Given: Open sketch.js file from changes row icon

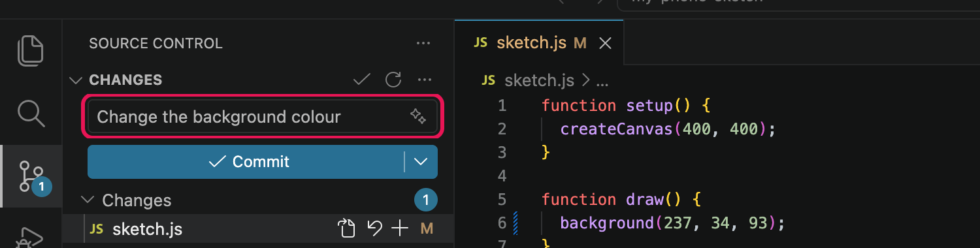Looking at the screenshot, I should pyautogui.click(x=346, y=228).
